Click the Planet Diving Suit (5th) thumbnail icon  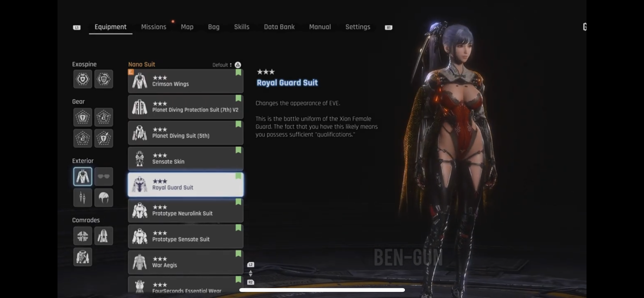[x=140, y=133]
